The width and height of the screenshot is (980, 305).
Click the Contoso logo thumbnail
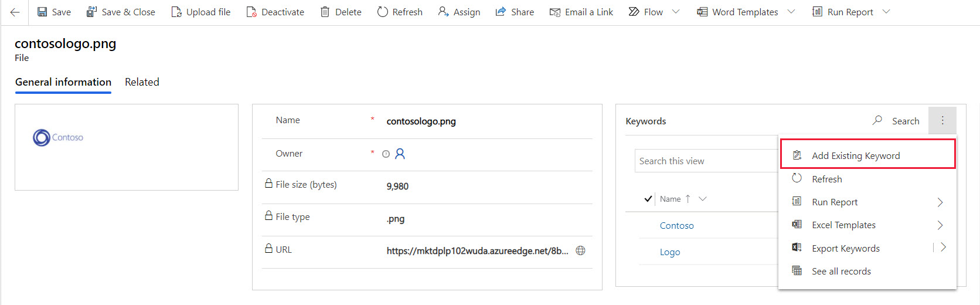[x=58, y=137]
